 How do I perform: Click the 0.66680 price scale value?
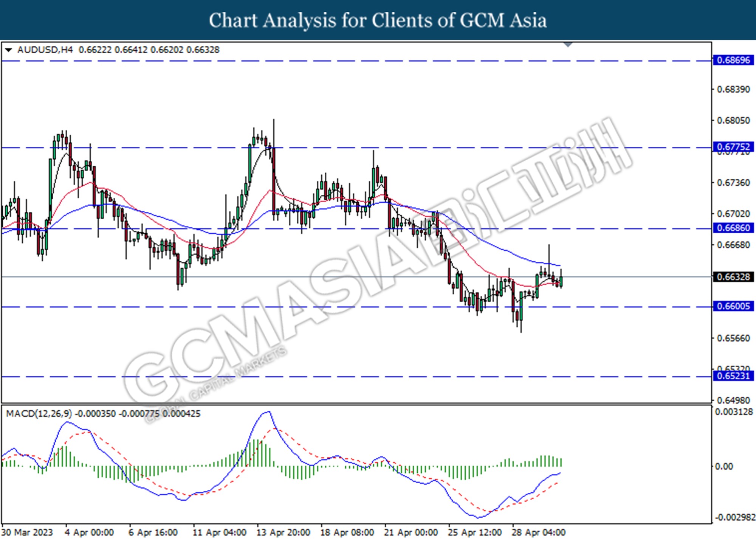point(733,245)
